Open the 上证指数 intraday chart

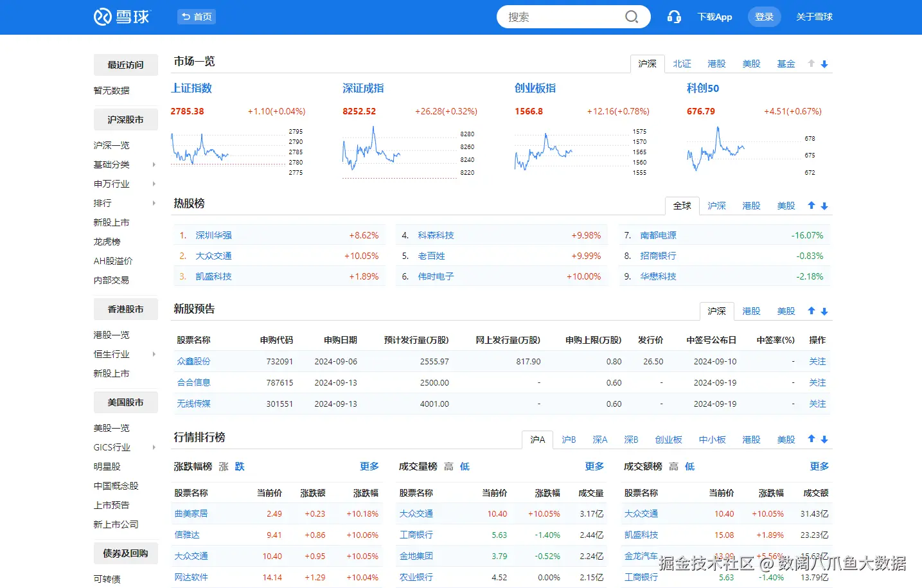click(x=228, y=152)
